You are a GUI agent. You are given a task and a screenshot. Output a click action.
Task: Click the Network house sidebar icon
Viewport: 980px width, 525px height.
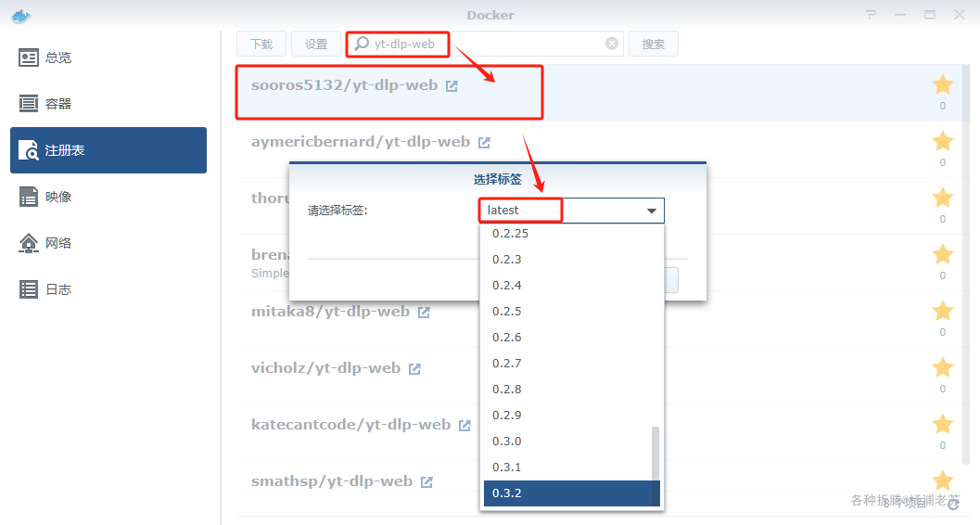[x=28, y=243]
